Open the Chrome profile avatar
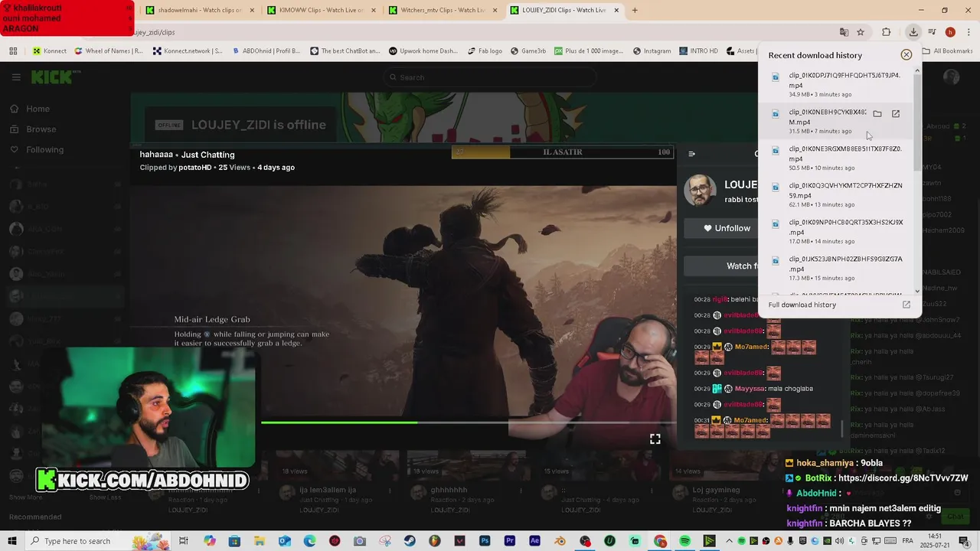The width and height of the screenshot is (980, 551). click(950, 32)
